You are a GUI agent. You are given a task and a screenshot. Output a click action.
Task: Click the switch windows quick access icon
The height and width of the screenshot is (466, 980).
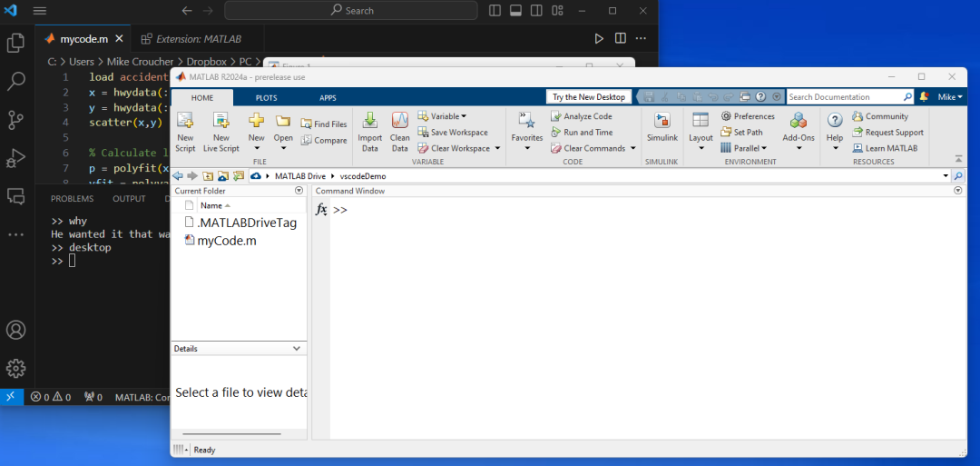click(x=744, y=97)
